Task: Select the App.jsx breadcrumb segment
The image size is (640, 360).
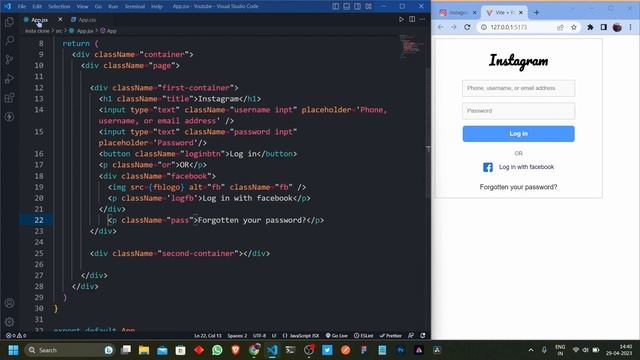Action: (x=82, y=31)
